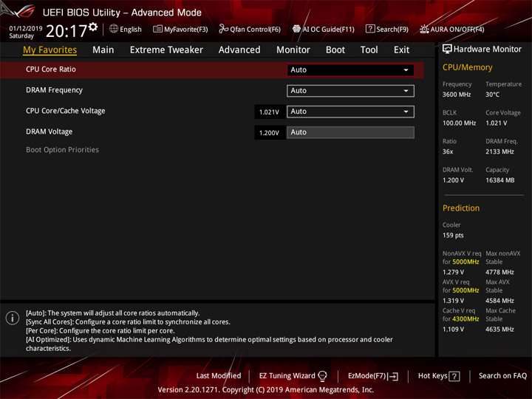Click the info icon beside help text
Screen dimensions: 532x399
coord(13,318)
